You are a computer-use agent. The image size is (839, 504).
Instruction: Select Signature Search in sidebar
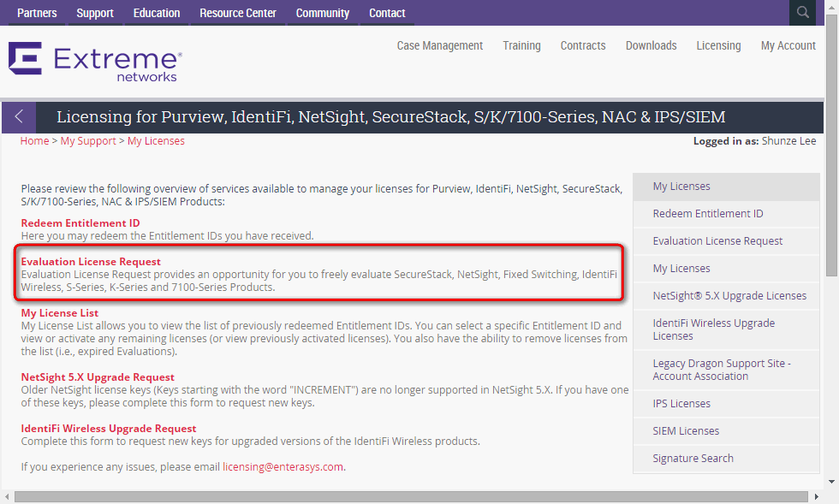click(726, 458)
